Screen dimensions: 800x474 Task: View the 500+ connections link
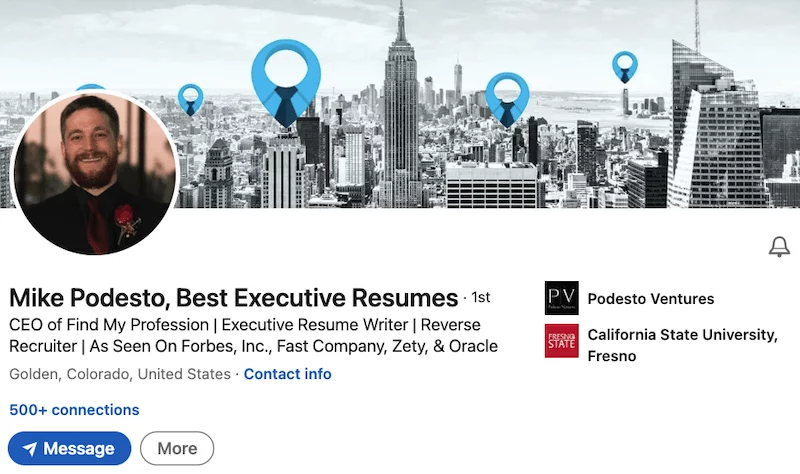[x=74, y=410]
